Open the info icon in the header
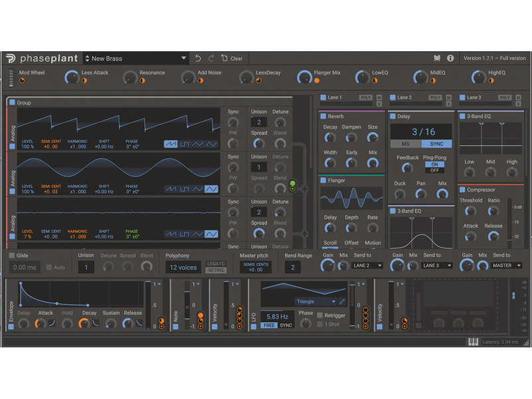 point(450,58)
